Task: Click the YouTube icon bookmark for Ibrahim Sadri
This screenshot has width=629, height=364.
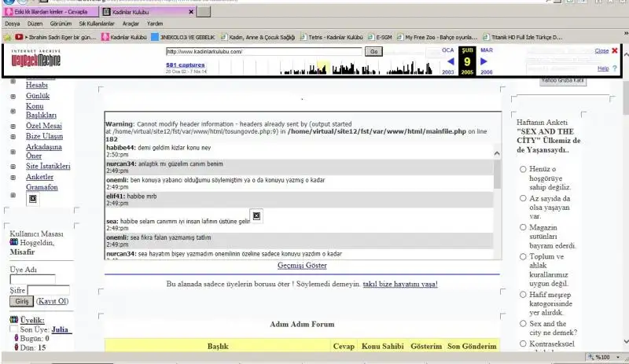Action: tap(19, 36)
